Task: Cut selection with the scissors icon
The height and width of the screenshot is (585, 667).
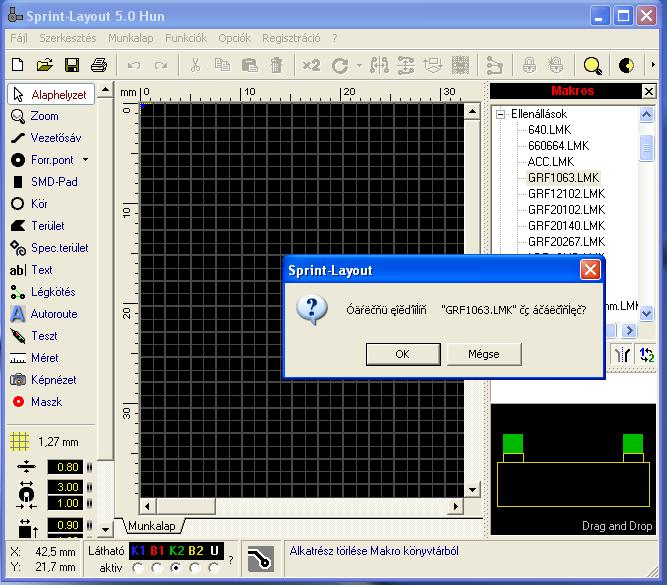Action: click(x=195, y=65)
